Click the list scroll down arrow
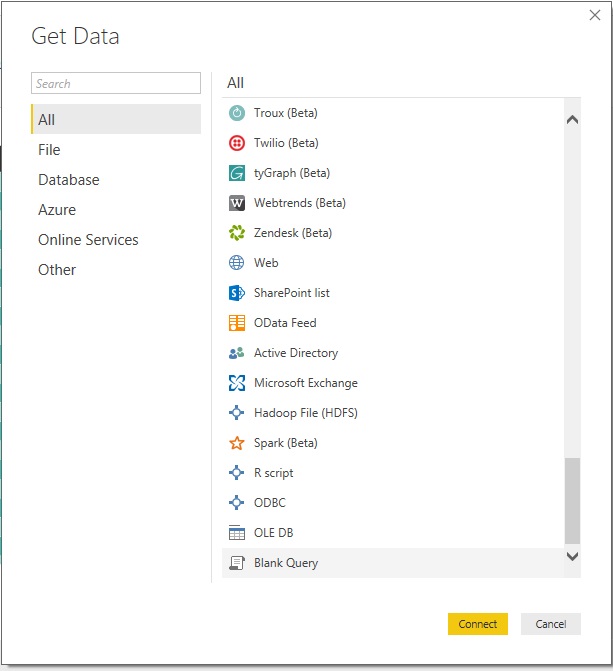613x671 pixels. tap(572, 556)
